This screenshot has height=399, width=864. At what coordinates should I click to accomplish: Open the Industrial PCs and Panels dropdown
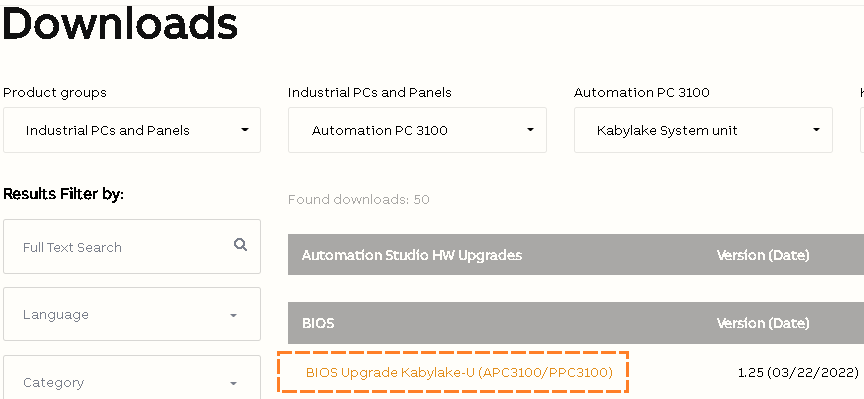132,130
